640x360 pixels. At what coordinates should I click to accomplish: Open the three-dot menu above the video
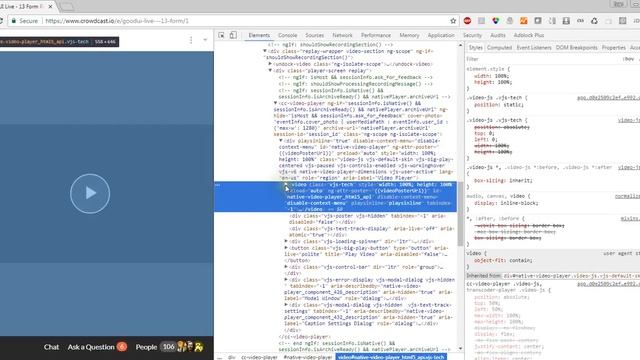pyautogui.click(x=191, y=40)
